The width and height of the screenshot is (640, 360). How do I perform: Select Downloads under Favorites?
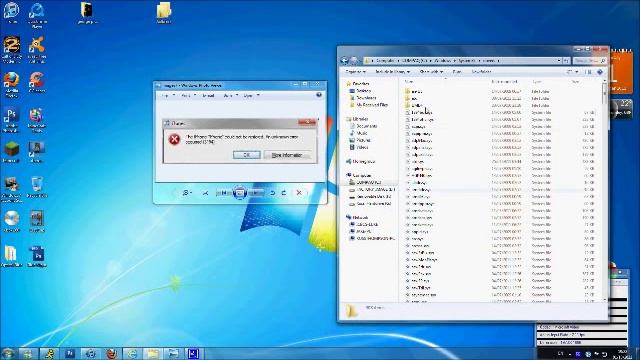(x=363, y=98)
